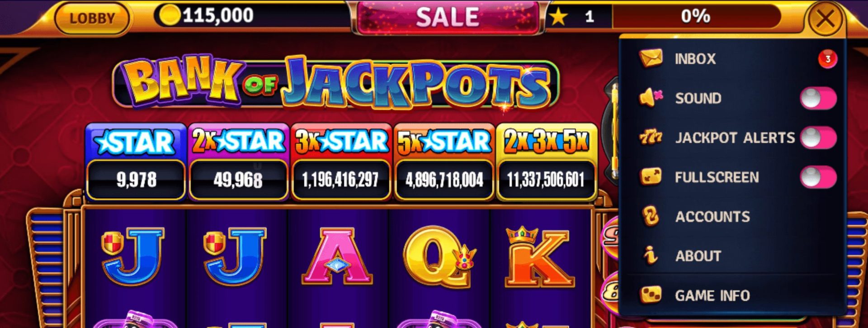Click the Game Info dice icon
Image resolution: width=868 pixels, height=328 pixels.
tap(651, 295)
